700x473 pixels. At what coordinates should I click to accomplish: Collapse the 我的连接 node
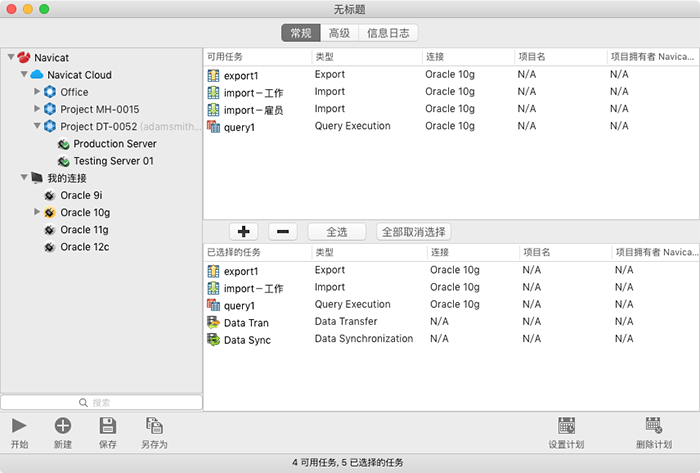click(x=24, y=178)
